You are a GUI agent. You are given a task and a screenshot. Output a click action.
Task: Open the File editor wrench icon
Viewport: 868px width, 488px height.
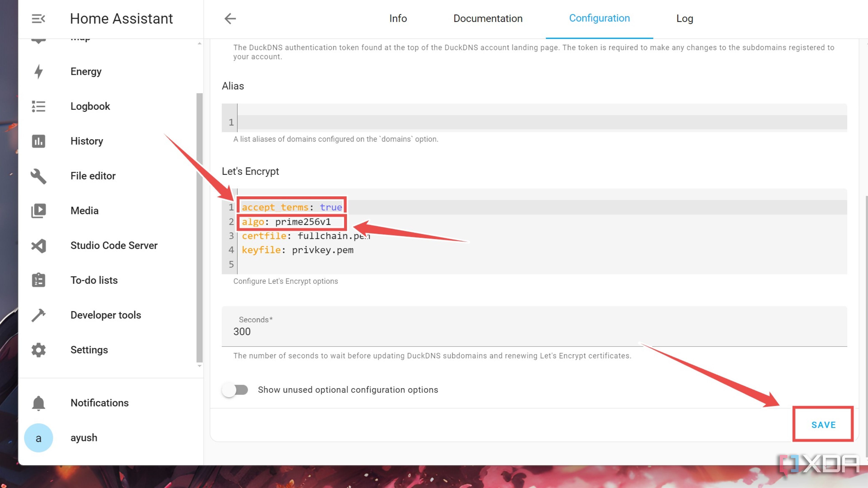(38, 176)
